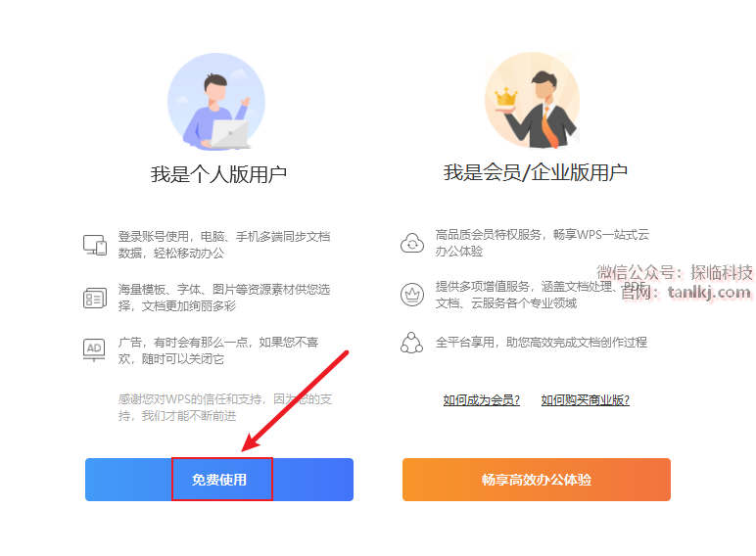Screen dimensions: 756x556
Task: Open the 如何购买商业版? link
Action: click(586, 400)
